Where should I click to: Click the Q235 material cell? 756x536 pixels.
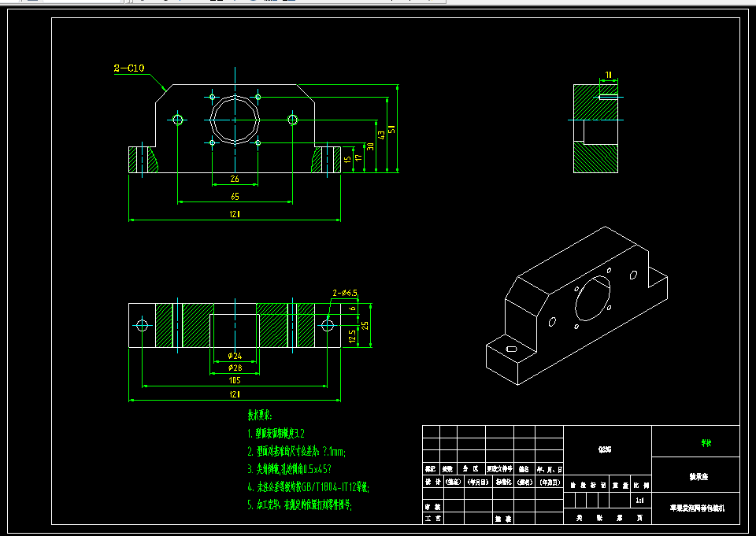point(605,449)
